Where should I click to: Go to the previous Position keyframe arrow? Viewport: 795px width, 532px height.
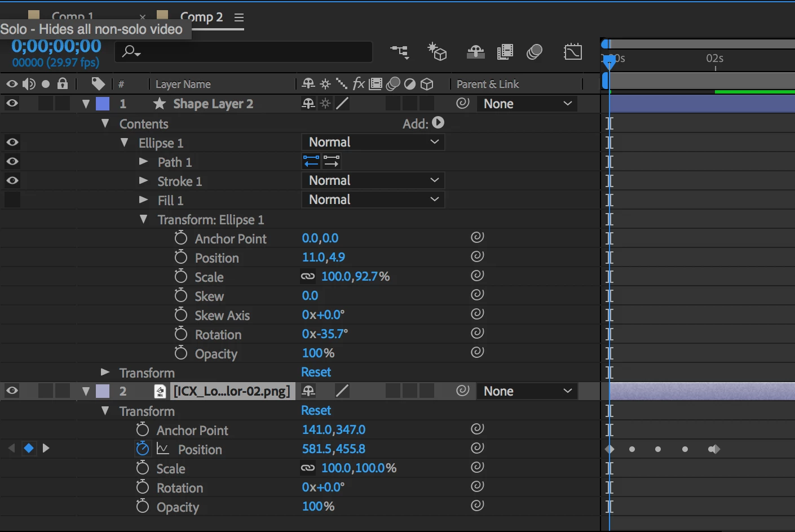(12, 448)
